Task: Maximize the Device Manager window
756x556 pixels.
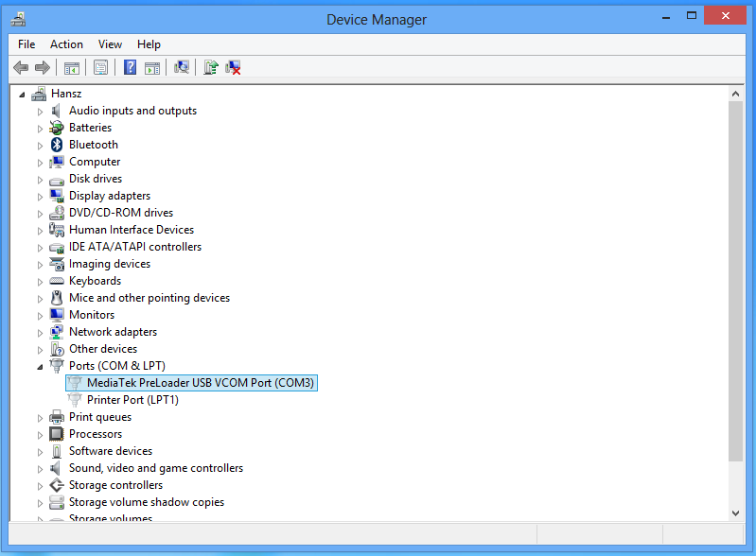Action: (692, 16)
